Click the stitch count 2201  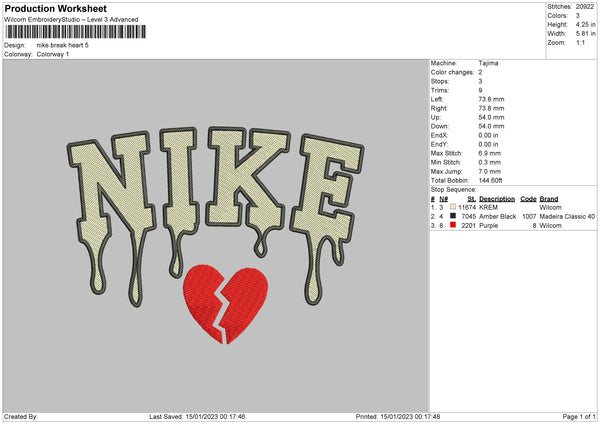click(468, 226)
